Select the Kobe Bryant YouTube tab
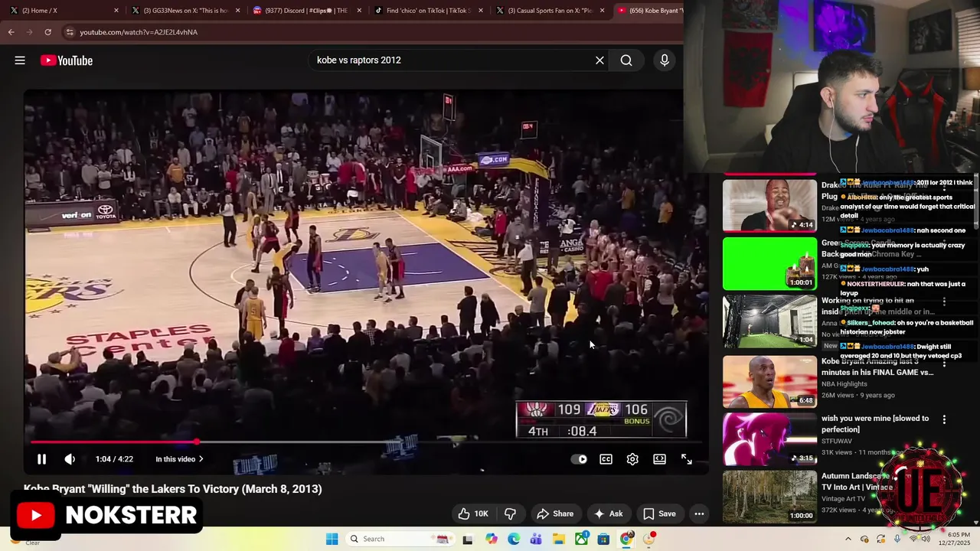The image size is (980, 551). click(649, 11)
